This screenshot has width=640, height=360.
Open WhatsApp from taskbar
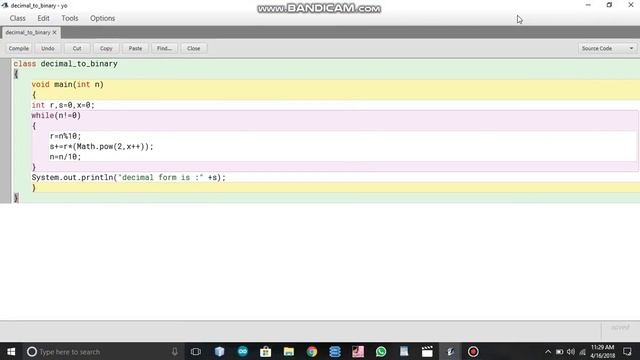(x=381, y=351)
